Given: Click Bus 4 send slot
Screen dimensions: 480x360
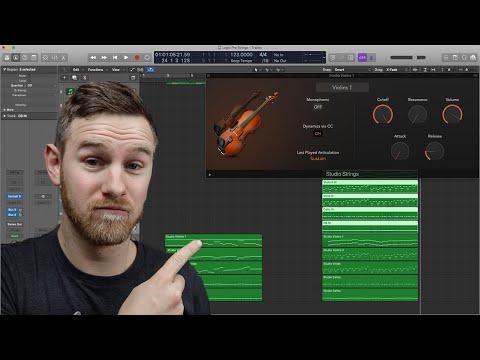Looking at the screenshot, I should point(12,215).
